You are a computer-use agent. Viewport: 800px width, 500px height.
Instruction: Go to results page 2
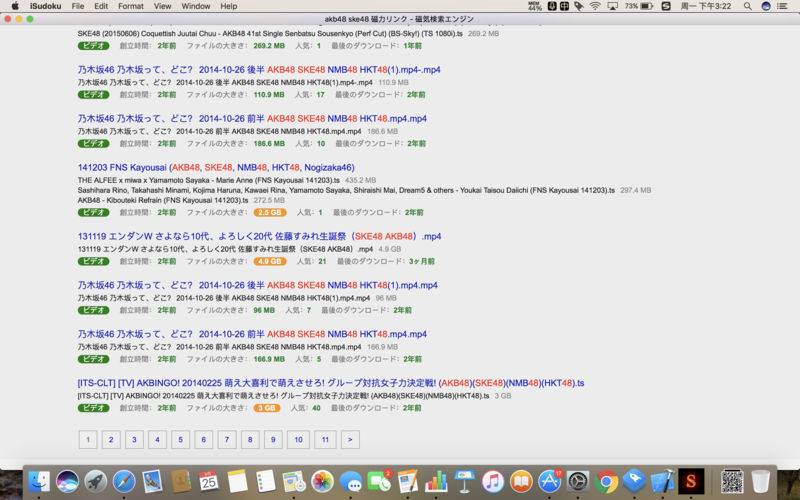111,440
